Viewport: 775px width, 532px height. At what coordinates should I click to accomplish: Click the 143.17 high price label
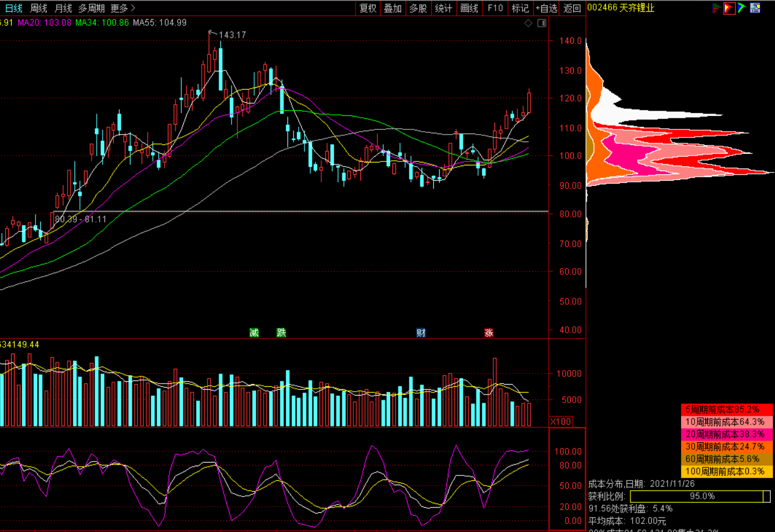[x=233, y=35]
